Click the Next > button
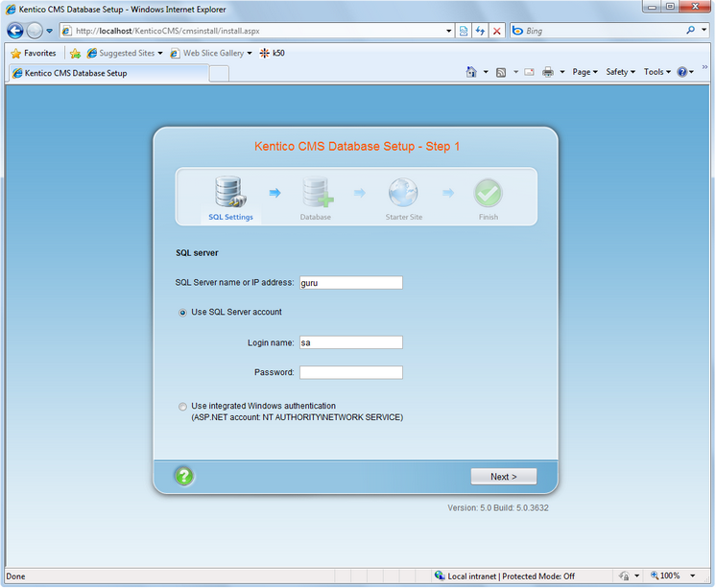This screenshot has height=588, width=716. click(x=503, y=477)
